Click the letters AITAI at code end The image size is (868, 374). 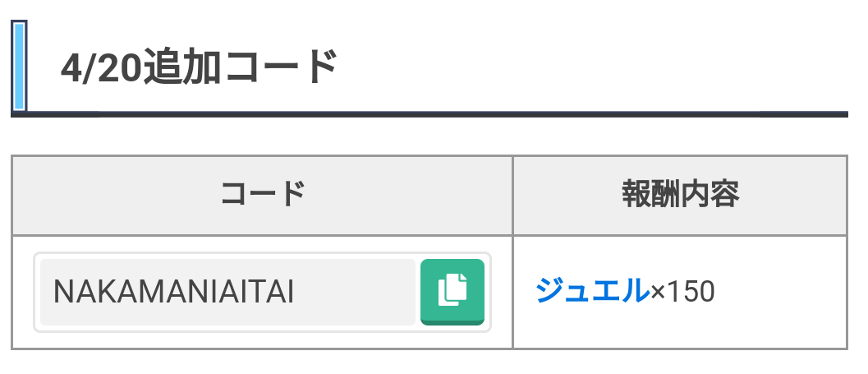[256, 292]
